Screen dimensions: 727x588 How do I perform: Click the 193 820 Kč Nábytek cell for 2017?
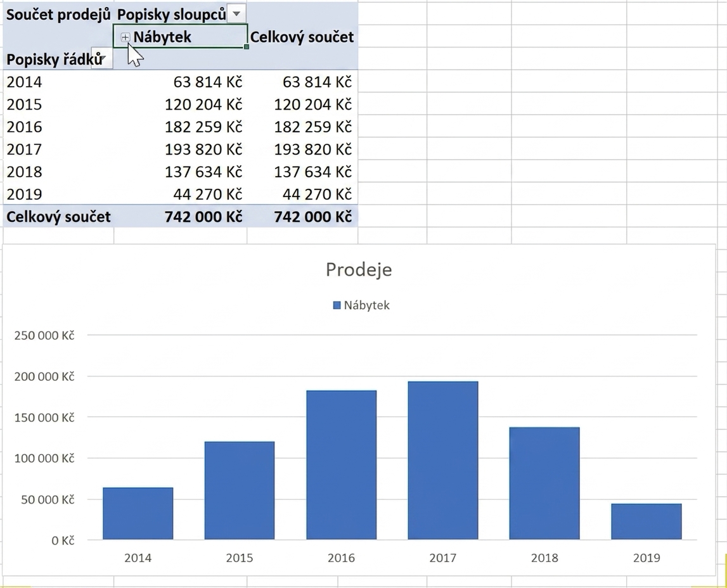coord(181,149)
